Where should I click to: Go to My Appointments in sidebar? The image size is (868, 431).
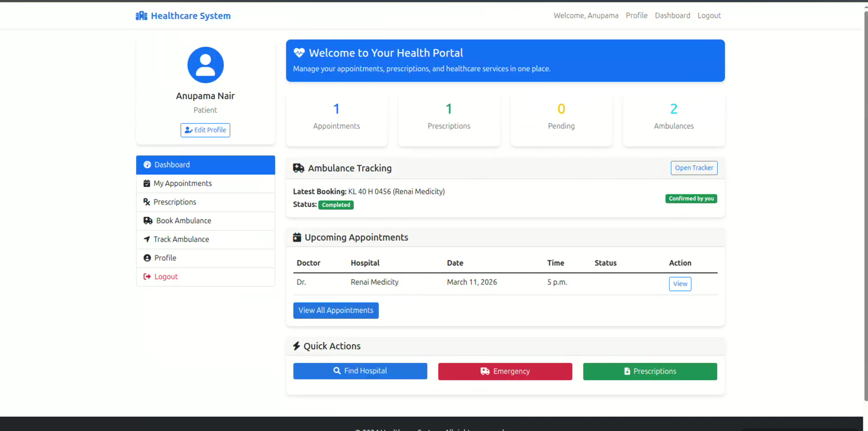click(x=205, y=184)
